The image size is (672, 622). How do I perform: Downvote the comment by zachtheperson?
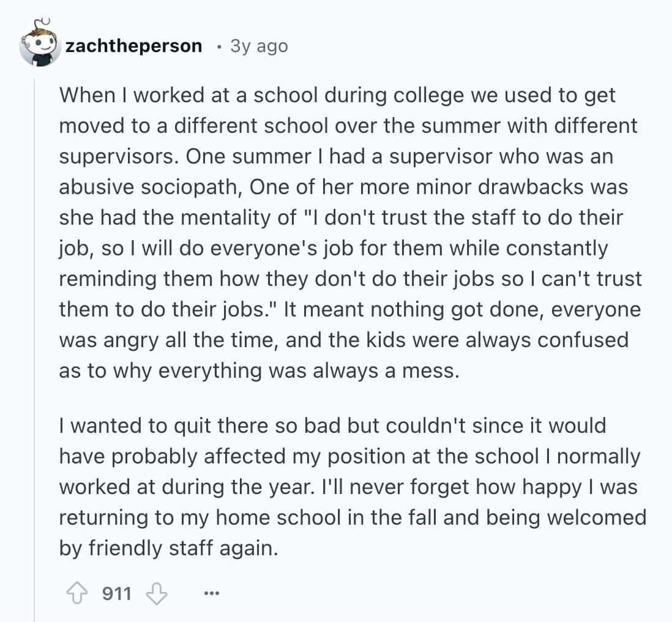click(x=158, y=593)
